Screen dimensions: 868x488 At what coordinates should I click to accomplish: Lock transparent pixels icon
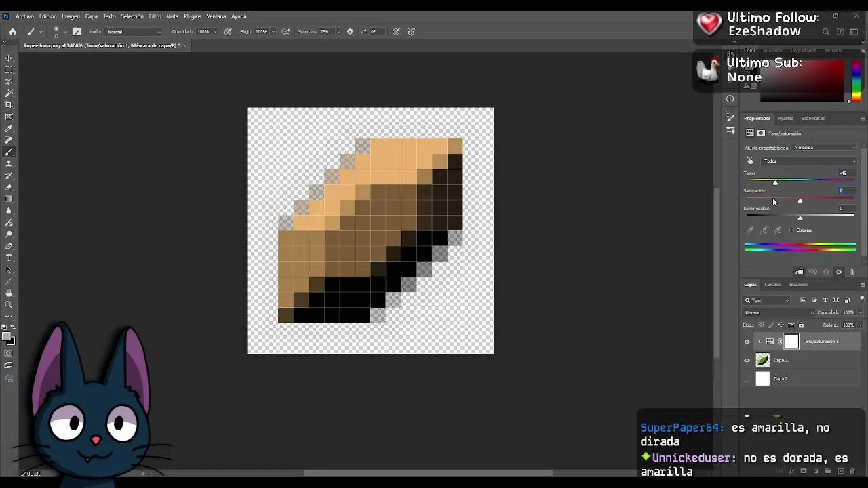pyautogui.click(x=761, y=325)
